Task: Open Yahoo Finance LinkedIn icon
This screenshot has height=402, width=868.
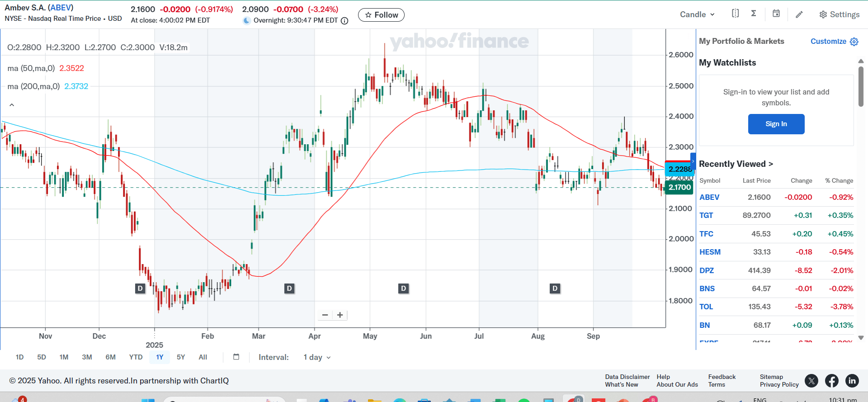Action: pos(852,381)
